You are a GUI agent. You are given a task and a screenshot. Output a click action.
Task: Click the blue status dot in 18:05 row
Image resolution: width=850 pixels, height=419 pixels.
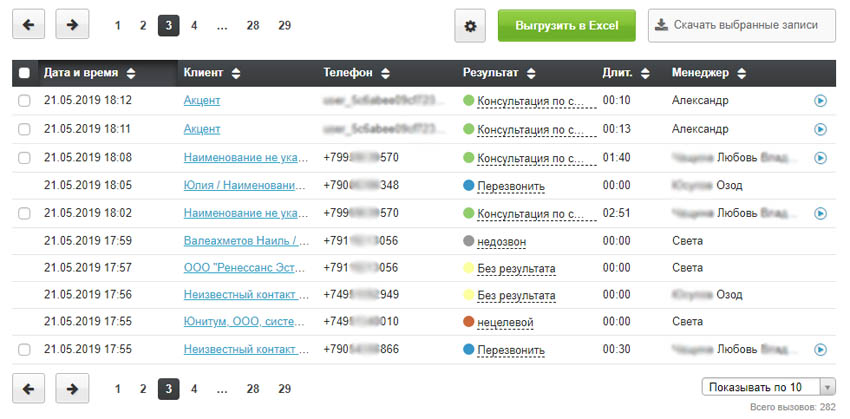point(468,185)
